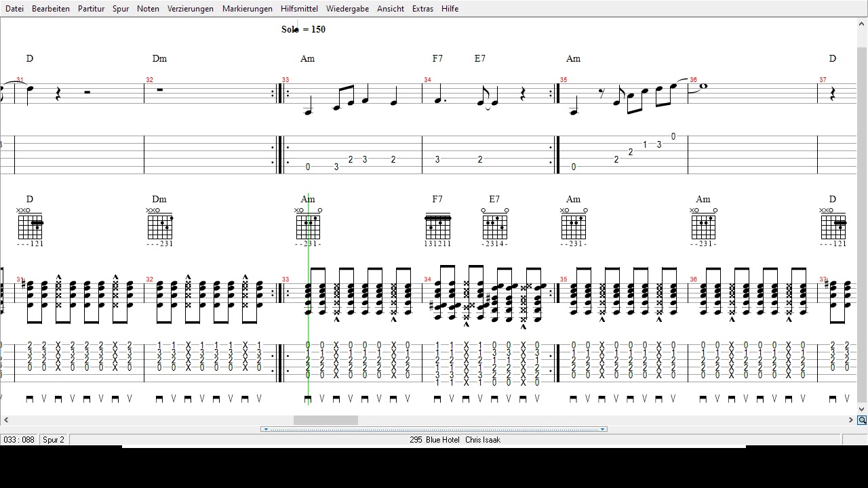
Task: Select the D chord diagram at measure 37
Action: tap(833, 226)
